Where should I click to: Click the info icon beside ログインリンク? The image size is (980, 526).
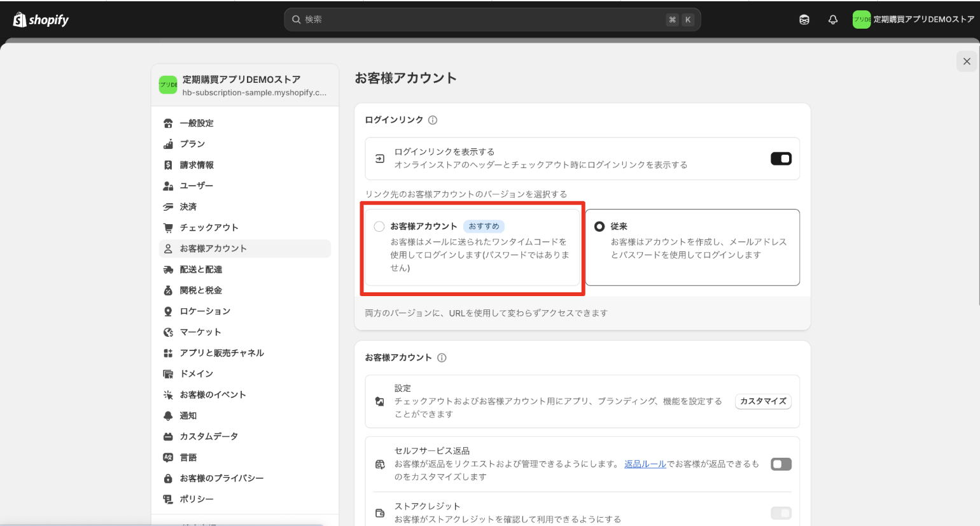pos(433,120)
